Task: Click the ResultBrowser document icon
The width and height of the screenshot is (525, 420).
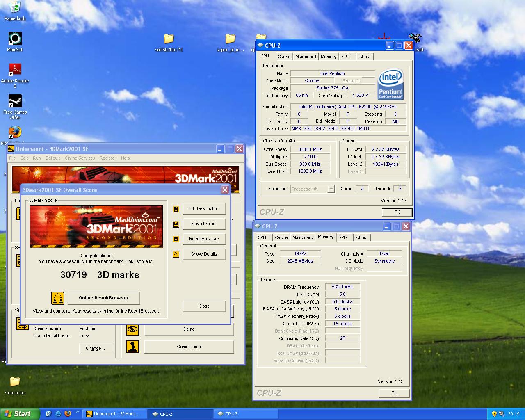Action: click(176, 239)
